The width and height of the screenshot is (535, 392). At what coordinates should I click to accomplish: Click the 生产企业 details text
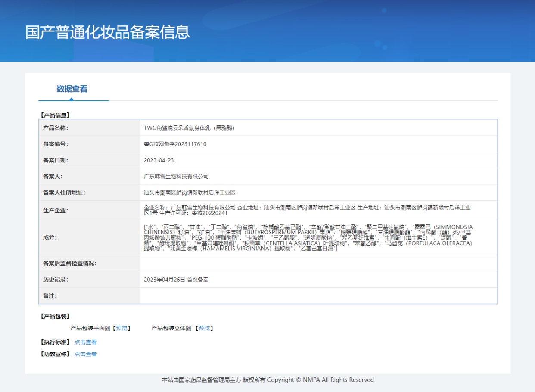(x=307, y=210)
